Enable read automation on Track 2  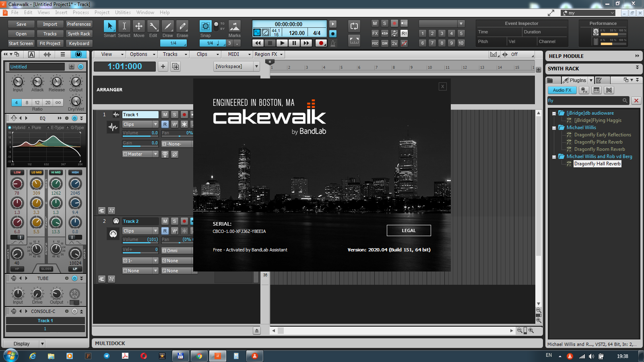[165, 231]
